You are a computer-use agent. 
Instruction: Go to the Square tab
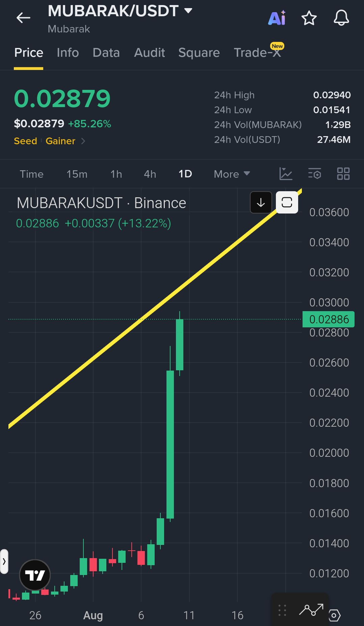(x=199, y=53)
